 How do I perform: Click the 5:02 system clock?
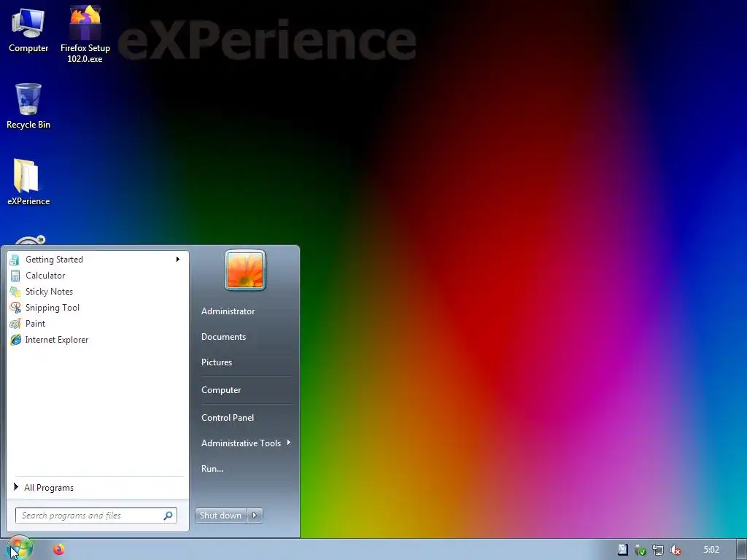pyautogui.click(x=711, y=550)
